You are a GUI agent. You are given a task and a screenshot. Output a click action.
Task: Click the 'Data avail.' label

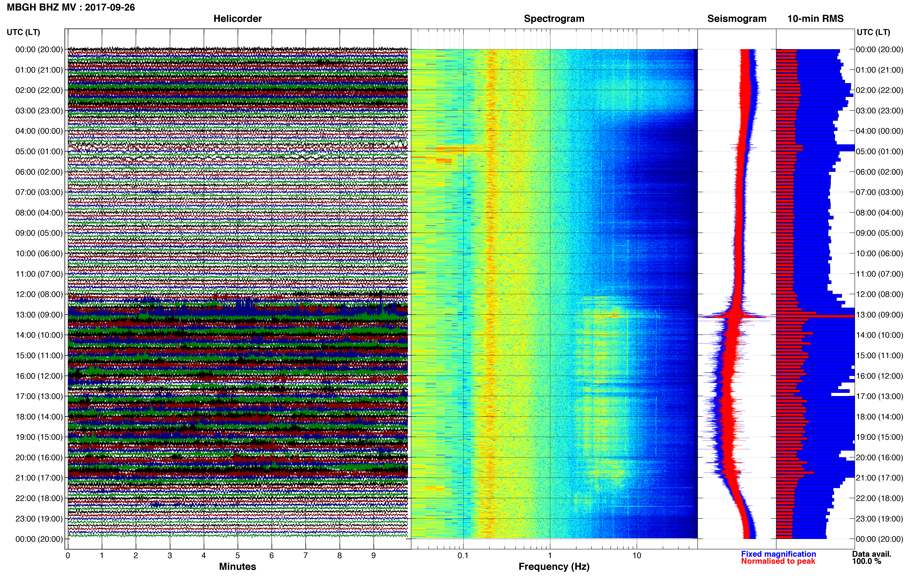(x=872, y=554)
